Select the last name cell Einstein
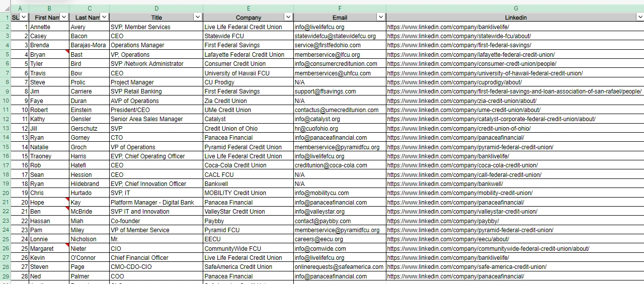This screenshot has height=284, width=644. (x=89, y=110)
